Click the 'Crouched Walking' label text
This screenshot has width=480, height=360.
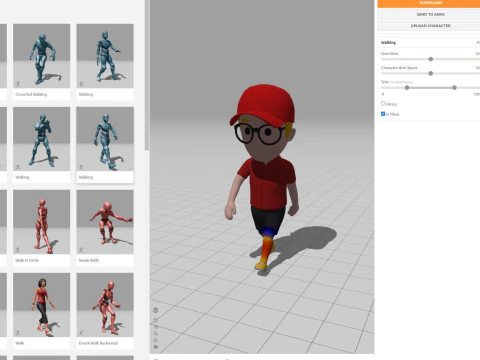coord(31,94)
